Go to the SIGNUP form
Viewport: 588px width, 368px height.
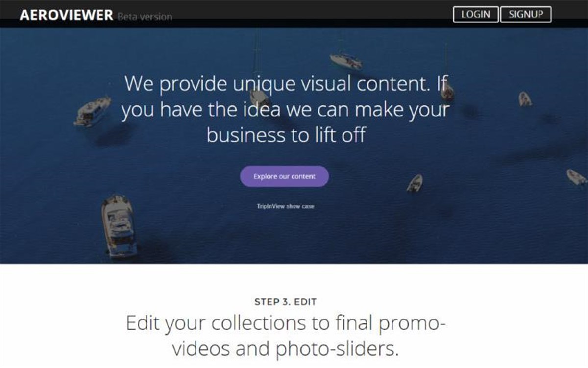526,14
